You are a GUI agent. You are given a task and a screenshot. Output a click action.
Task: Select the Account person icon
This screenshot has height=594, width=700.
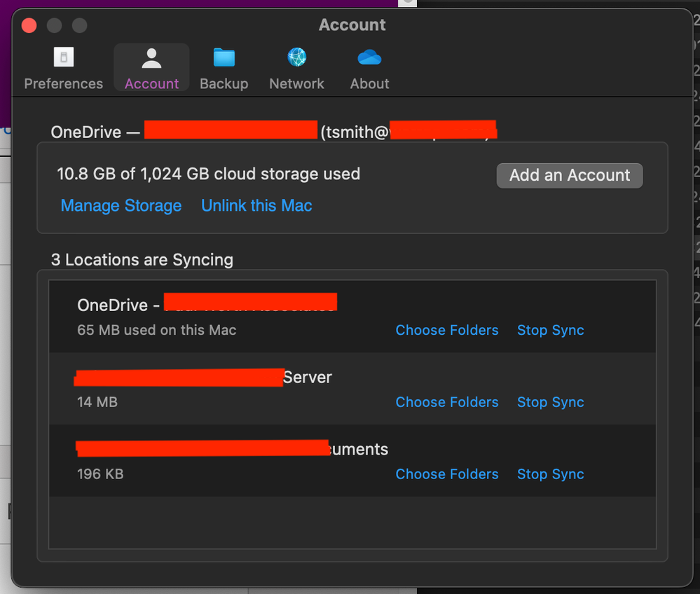[x=151, y=58]
